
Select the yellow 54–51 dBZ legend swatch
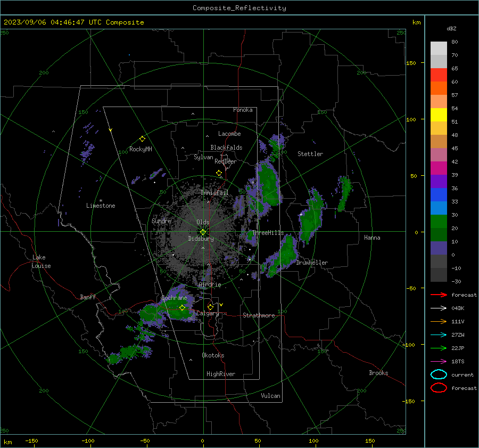[x=439, y=115]
